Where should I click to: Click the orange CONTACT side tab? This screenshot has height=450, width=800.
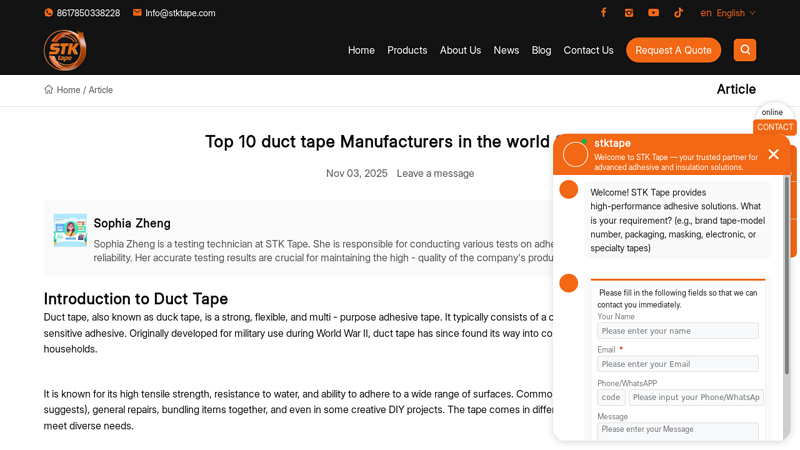coord(775,127)
